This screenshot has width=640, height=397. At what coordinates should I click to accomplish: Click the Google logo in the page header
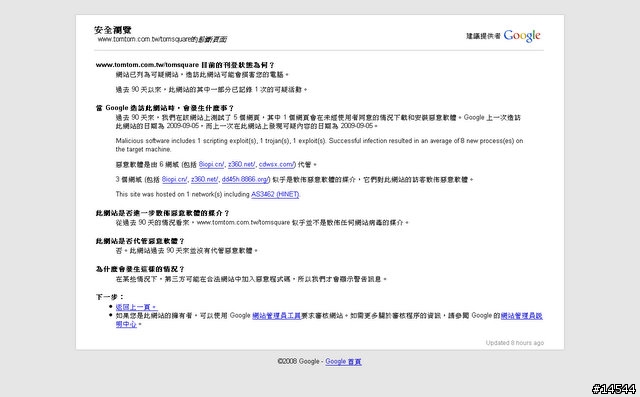point(522,36)
